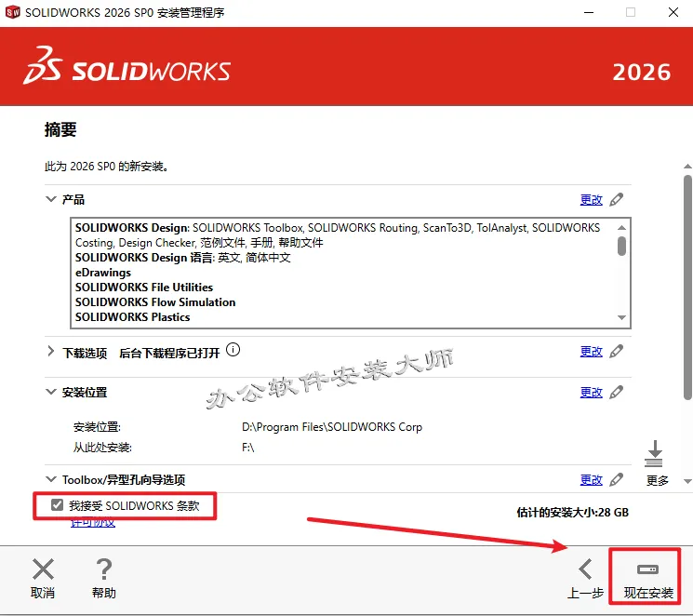693x616 pixels.
Task: Select the eDrawings product line
Action: click(103, 273)
